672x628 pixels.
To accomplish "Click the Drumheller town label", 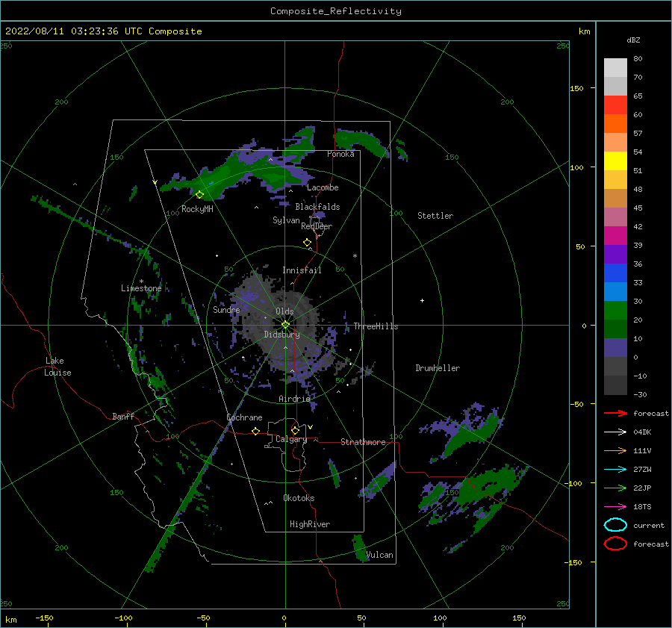I will click(x=438, y=368).
